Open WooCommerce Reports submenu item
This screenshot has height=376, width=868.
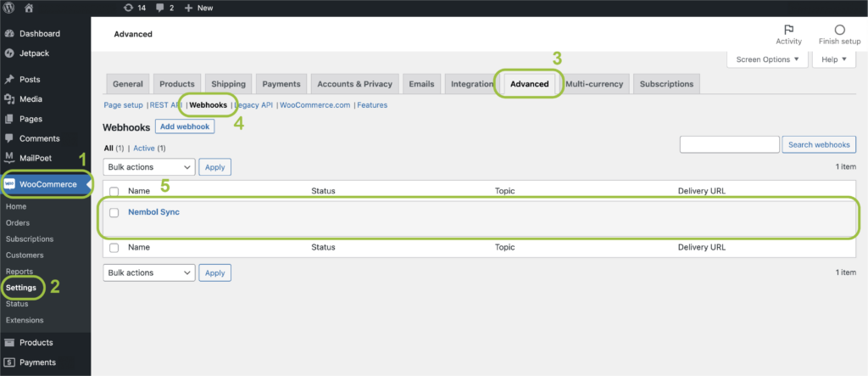[19, 272]
